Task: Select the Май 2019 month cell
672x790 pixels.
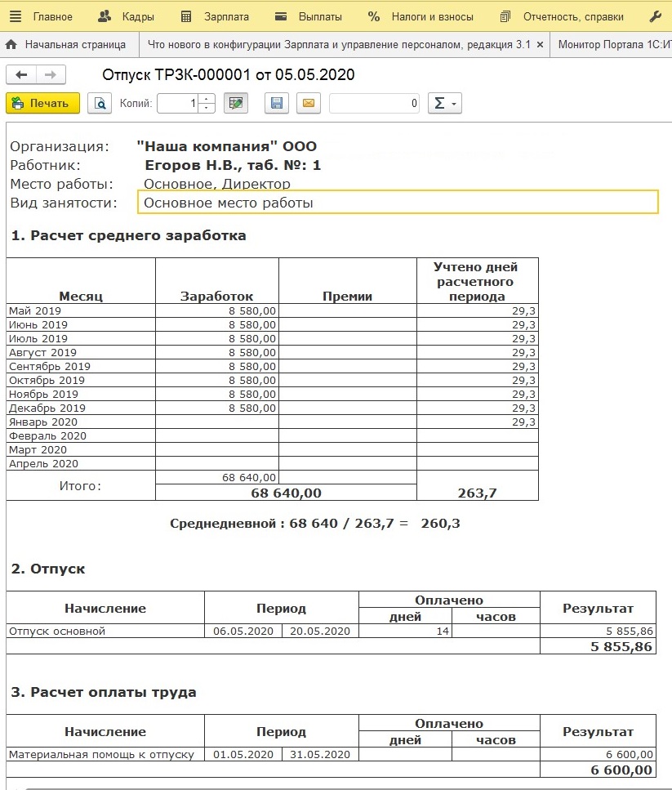Action: pyautogui.click(x=81, y=310)
